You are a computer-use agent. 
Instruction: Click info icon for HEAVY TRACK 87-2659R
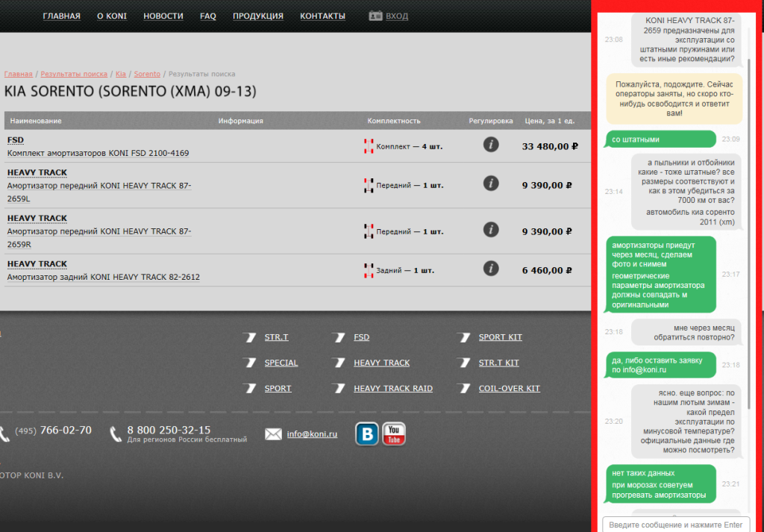pos(490,229)
